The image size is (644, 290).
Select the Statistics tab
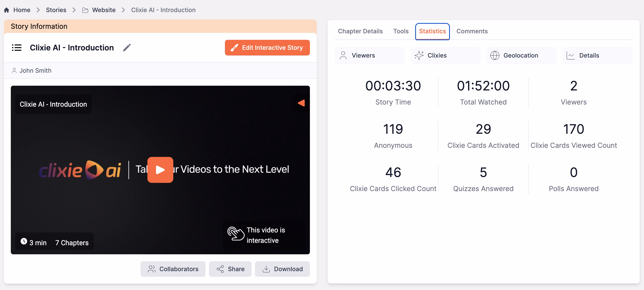pyautogui.click(x=432, y=31)
